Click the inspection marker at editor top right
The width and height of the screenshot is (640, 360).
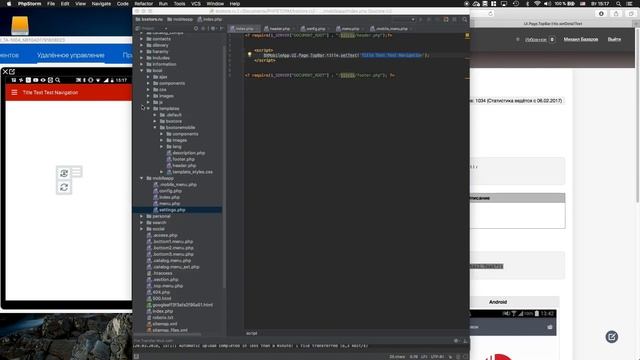467,36
